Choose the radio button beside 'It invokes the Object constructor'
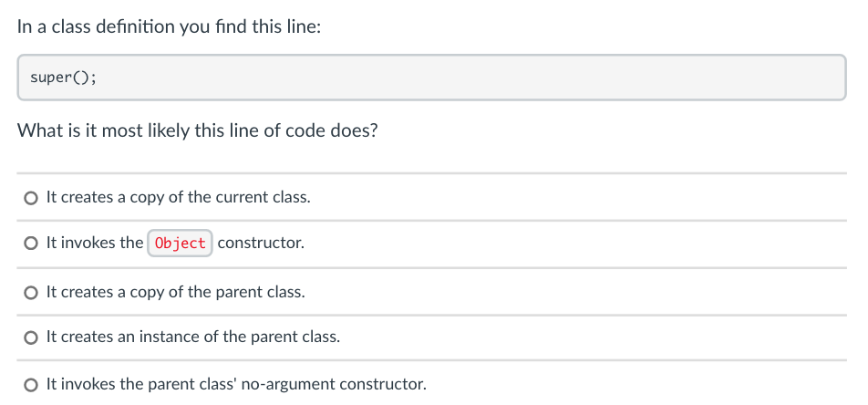868x405 pixels. (31, 244)
